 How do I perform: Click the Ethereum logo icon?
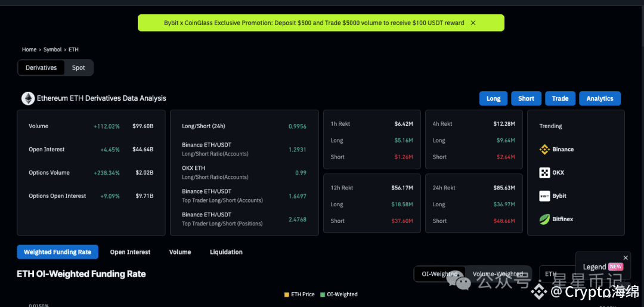[x=29, y=98]
